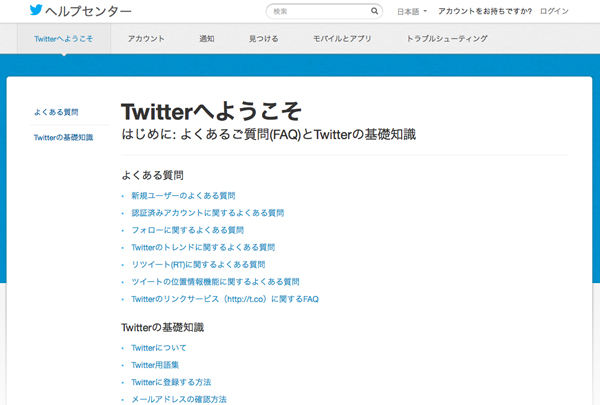The image size is (600, 405).
Task: Go to the 見つける tab
Action: (264, 38)
